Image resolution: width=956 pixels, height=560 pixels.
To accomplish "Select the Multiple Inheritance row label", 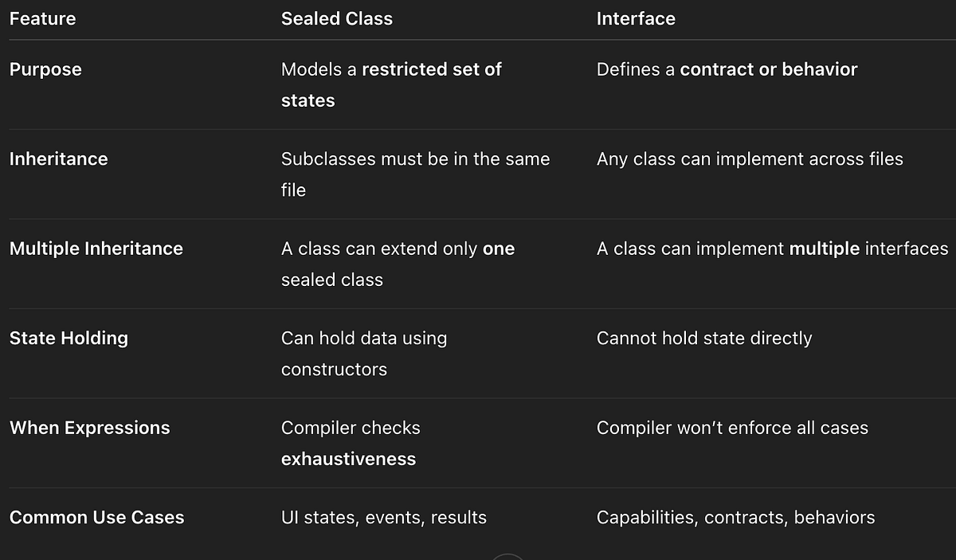I will (96, 249).
